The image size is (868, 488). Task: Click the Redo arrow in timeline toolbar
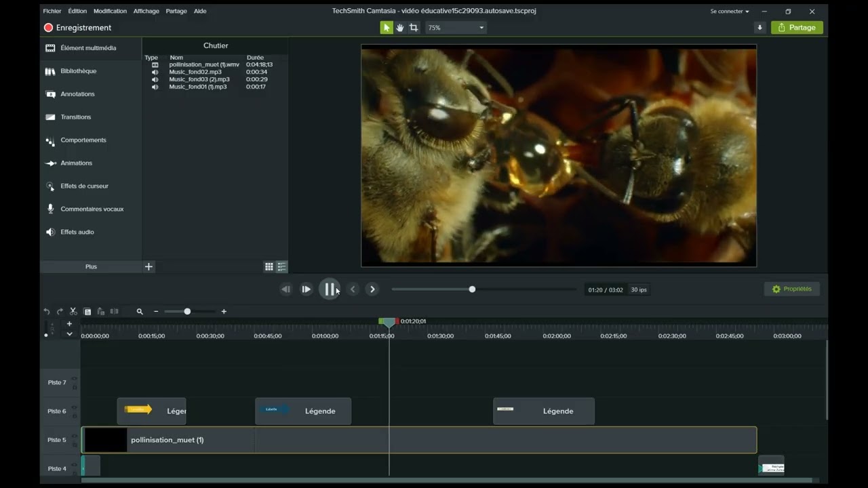60,312
